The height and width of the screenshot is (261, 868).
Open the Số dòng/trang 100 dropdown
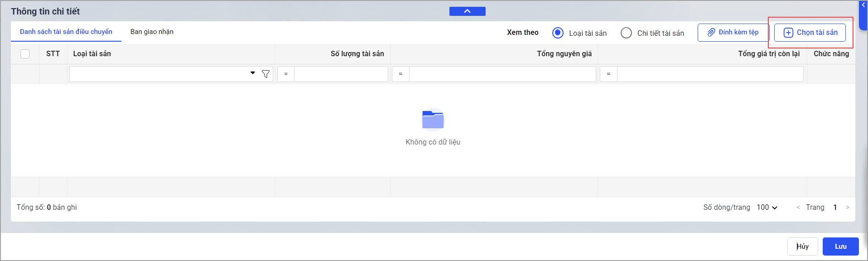(767, 208)
